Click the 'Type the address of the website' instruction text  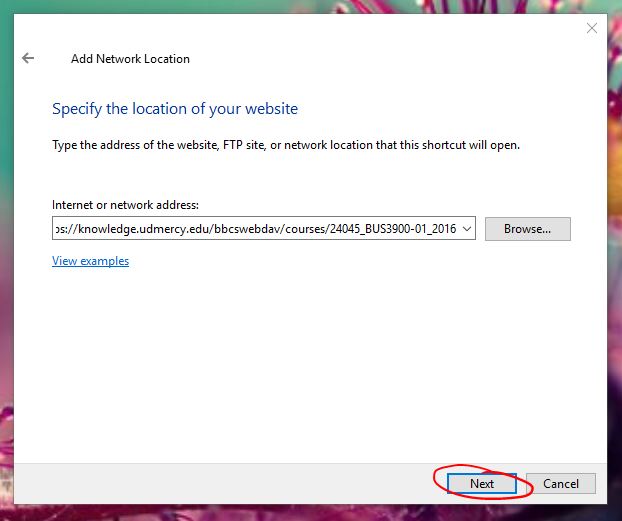(285, 145)
